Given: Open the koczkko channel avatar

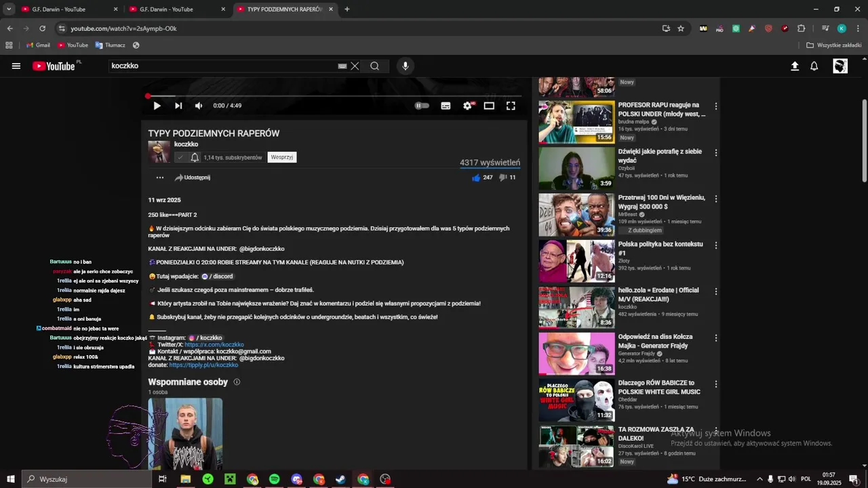Looking at the screenshot, I should [x=159, y=152].
